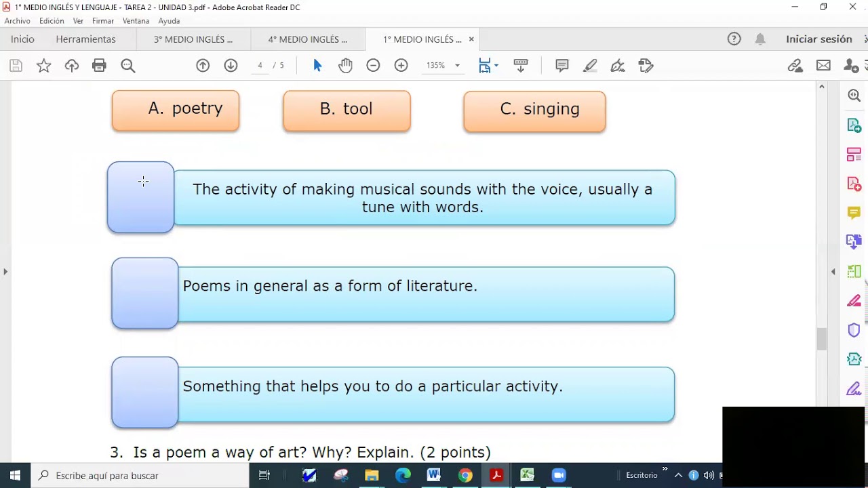The height and width of the screenshot is (488, 868).
Task: Click the B. tool box
Action: (347, 110)
